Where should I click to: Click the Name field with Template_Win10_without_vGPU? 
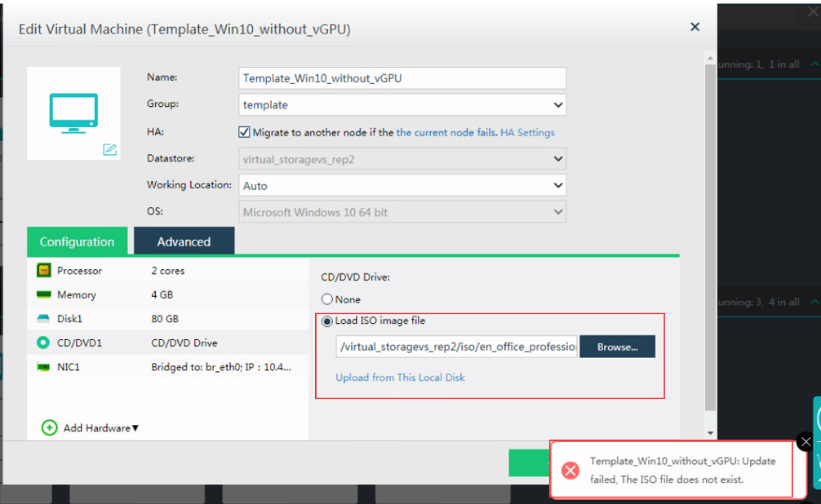[x=402, y=78]
